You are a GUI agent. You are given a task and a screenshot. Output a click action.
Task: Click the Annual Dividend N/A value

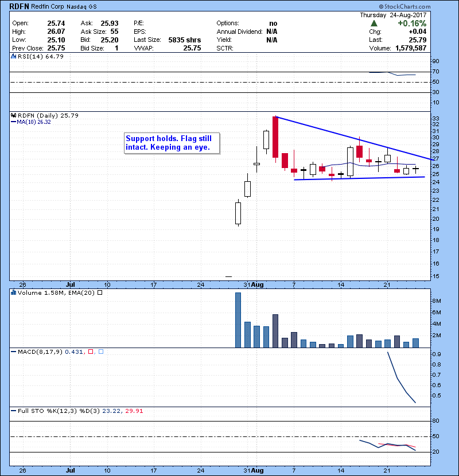[x=272, y=32]
